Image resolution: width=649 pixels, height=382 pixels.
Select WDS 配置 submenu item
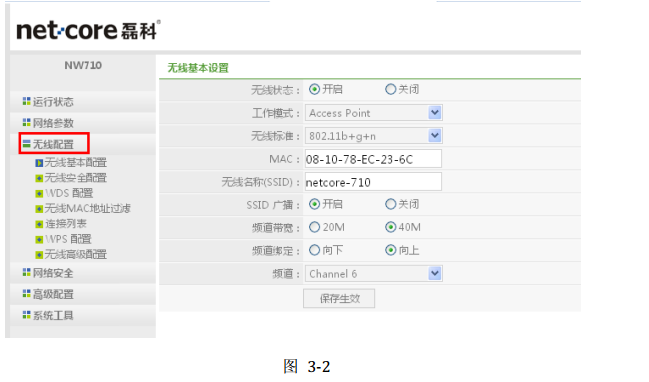(x=69, y=193)
